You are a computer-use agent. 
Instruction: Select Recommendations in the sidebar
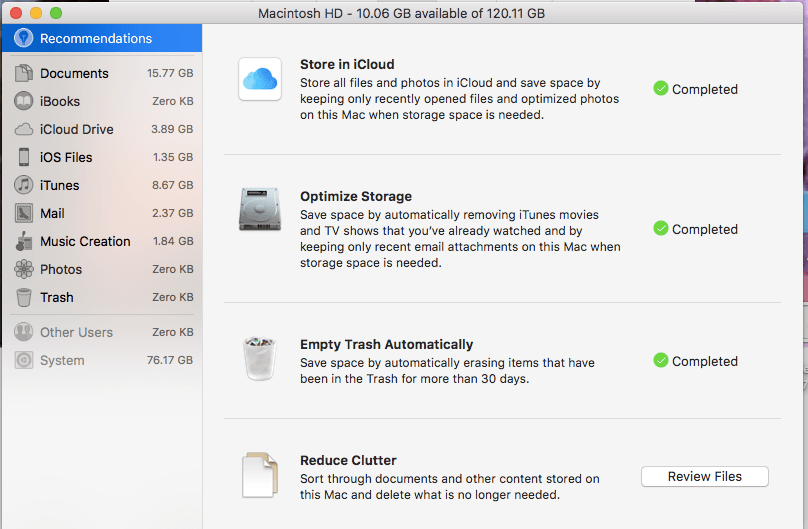[x=102, y=38]
